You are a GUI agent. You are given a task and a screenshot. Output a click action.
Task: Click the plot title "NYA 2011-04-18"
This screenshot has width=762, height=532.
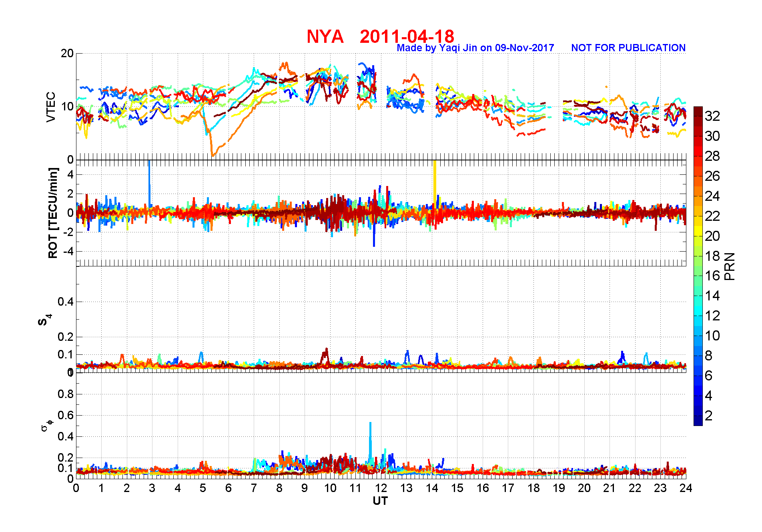click(380, 36)
